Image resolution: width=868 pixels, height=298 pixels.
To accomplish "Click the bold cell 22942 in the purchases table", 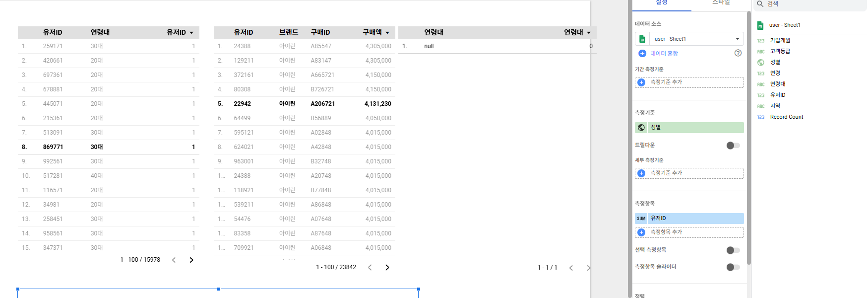I will (242, 104).
